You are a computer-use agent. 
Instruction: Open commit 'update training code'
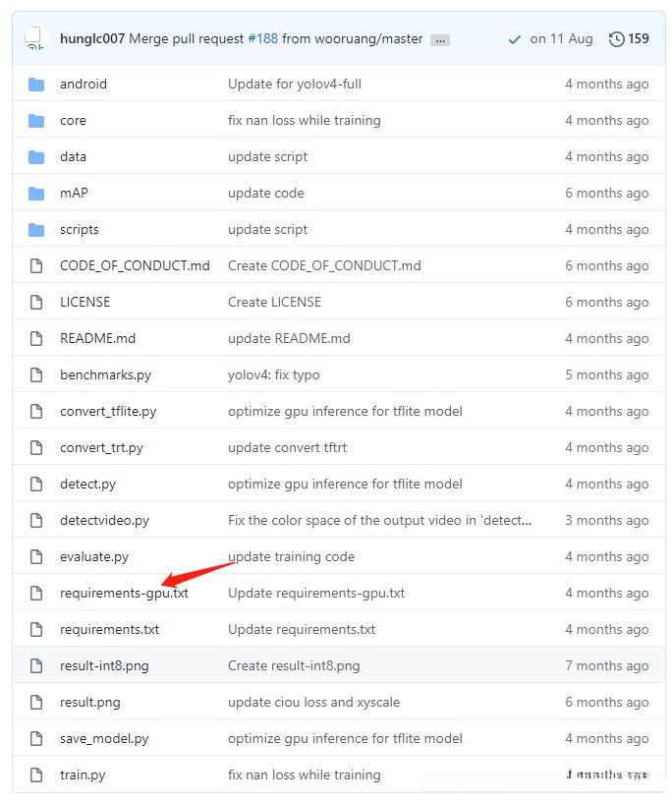291,556
